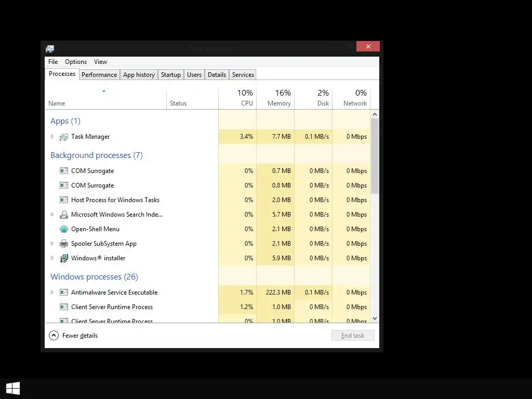Viewport: 532px width, 399px height.
Task: Click the End task button
Action: tap(353, 336)
